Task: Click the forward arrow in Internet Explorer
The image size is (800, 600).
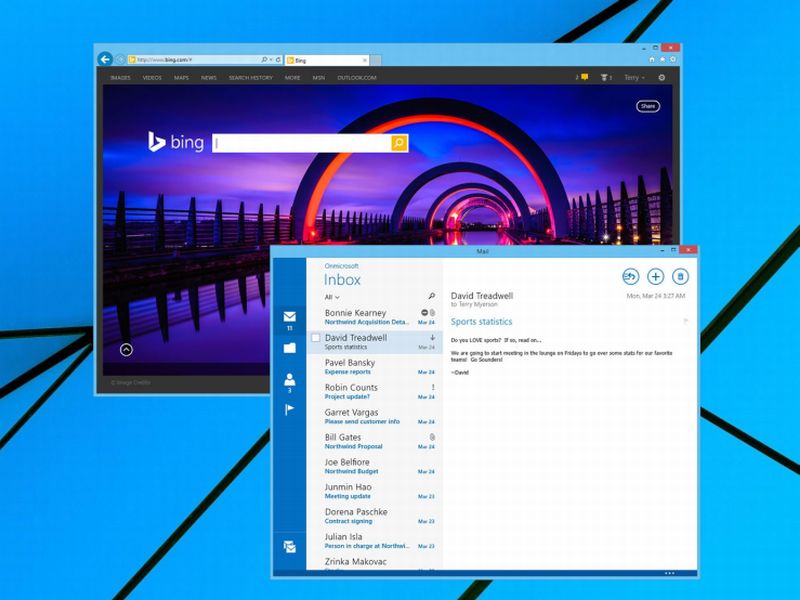Action: [x=120, y=60]
